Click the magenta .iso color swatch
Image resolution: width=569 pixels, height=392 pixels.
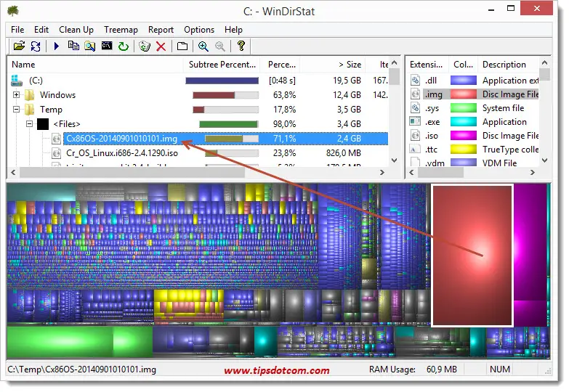464,136
